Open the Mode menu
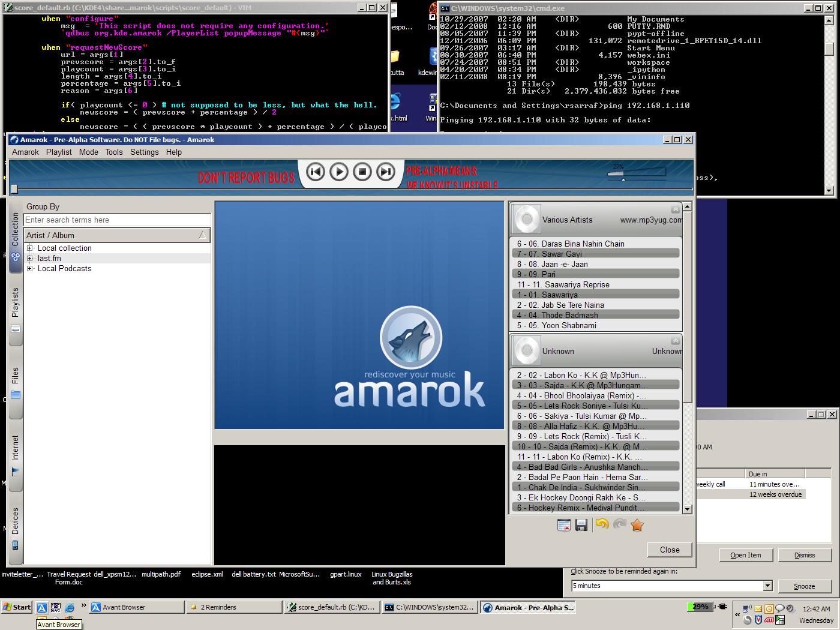Viewport: 840px width, 630px height. 88,152
